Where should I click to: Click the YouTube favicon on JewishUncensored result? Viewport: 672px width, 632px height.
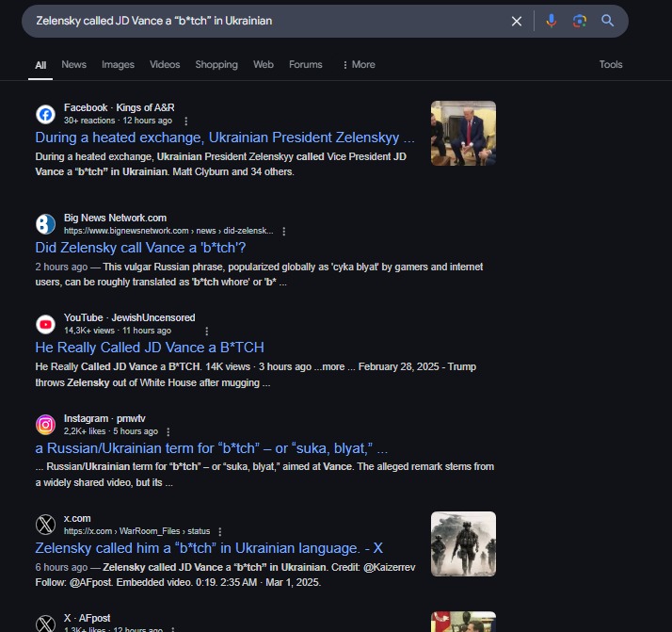[x=45, y=324]
